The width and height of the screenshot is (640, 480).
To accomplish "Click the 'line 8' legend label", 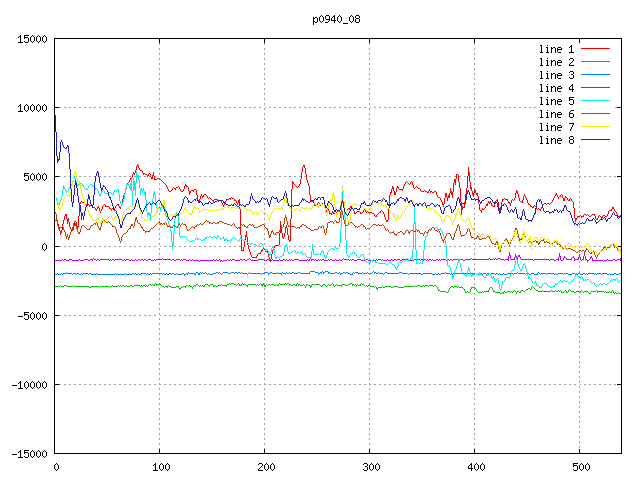I will pyautogui.click(x=557, y=140).
